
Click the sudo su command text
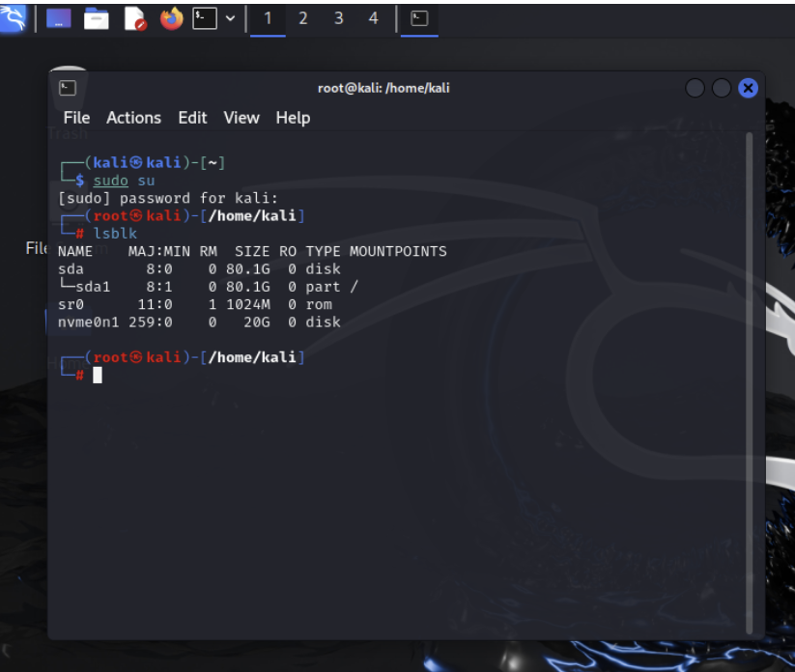[125, 181]
